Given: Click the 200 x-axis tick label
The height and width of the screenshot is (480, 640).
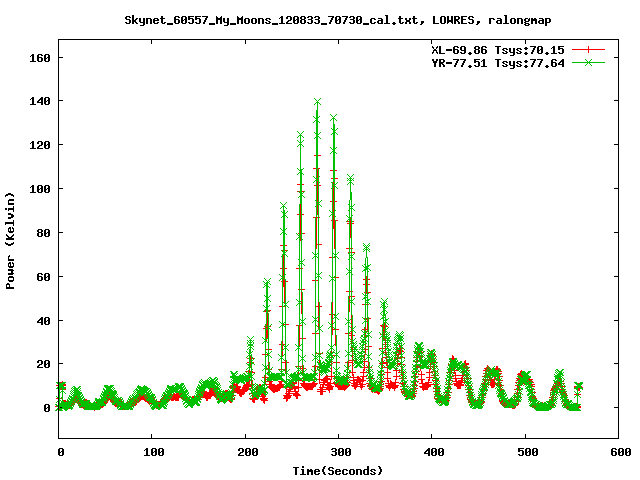Looking at the screenshot, I should click(248, 452).
